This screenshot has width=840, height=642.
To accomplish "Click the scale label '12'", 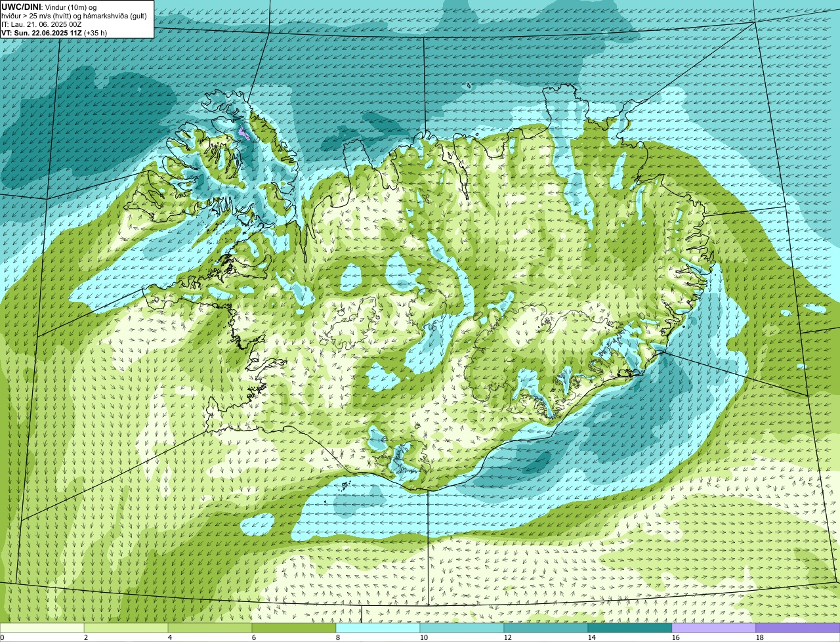I will click(x=508, y=637).
